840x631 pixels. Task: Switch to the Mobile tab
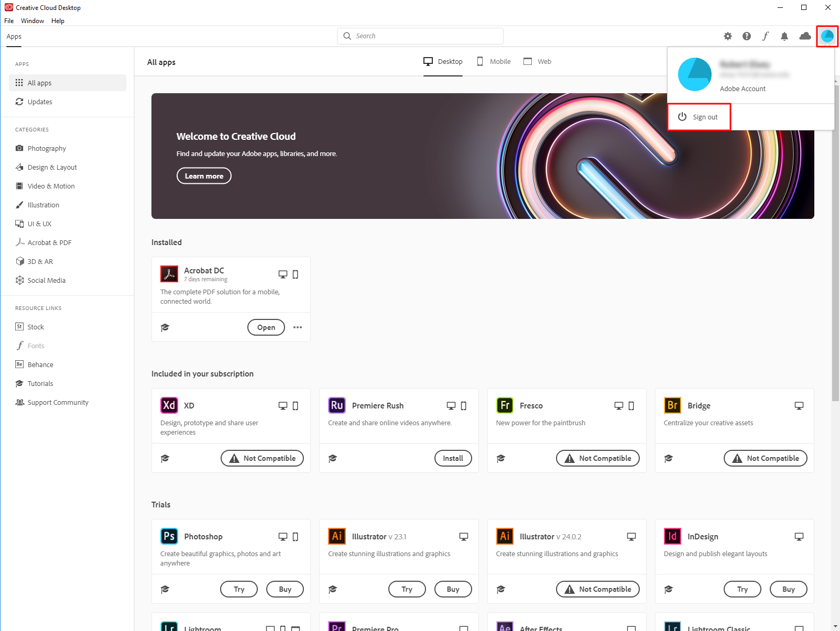(x=494, y=61)
